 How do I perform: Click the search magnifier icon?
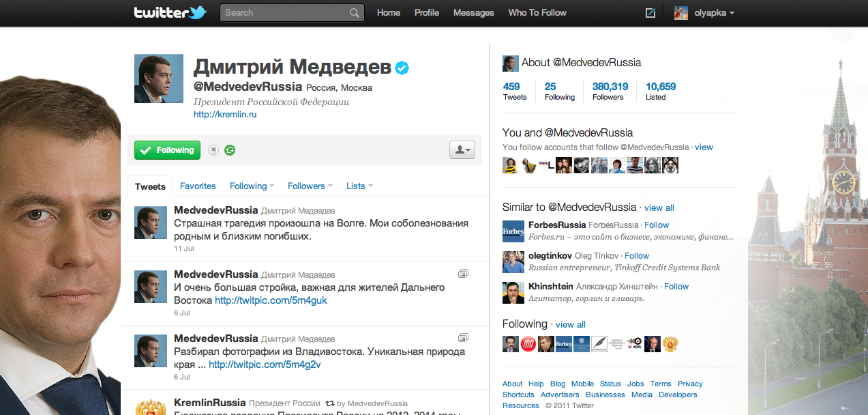(354, 12)
